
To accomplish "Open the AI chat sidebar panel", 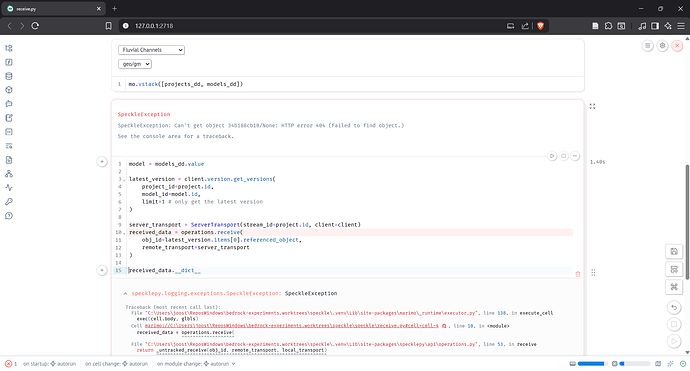I will [x=9, y=104].
